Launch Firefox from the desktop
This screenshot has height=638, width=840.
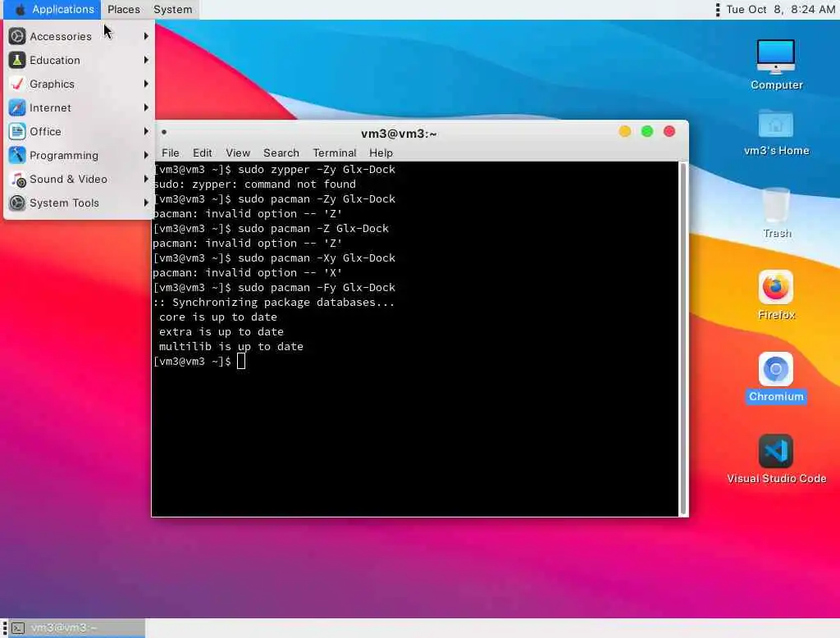(776, 287)
